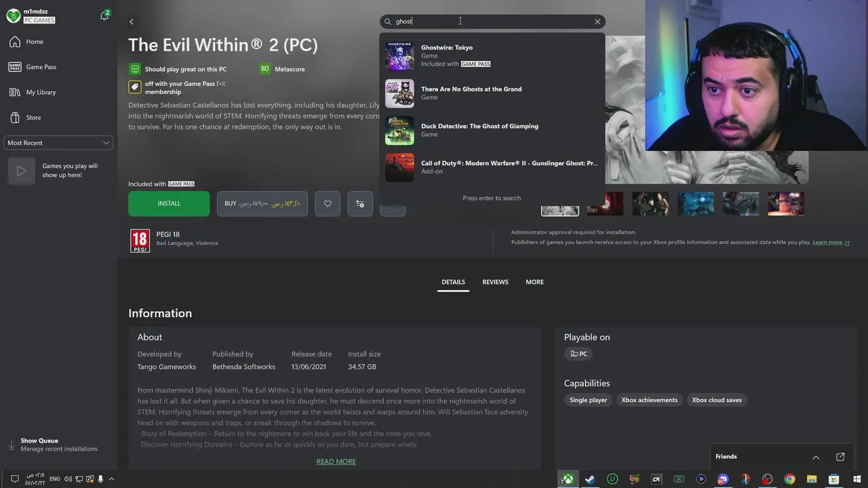Click the Game Pass discount tag icon
Screen dimensions: 868x488
[x=134, y=87]
